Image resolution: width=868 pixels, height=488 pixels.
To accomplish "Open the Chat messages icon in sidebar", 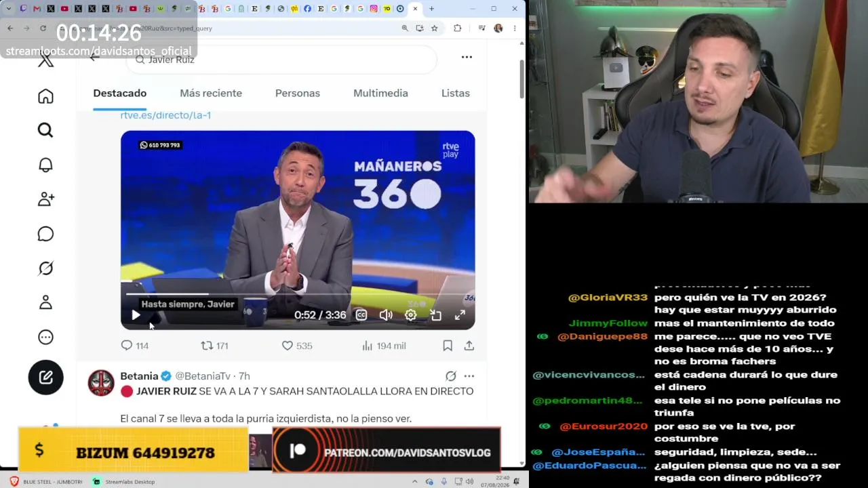I will tap(45, 234).
